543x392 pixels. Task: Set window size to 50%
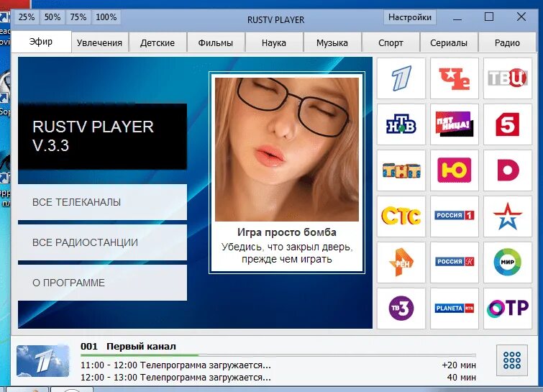[x=53, y=17]
